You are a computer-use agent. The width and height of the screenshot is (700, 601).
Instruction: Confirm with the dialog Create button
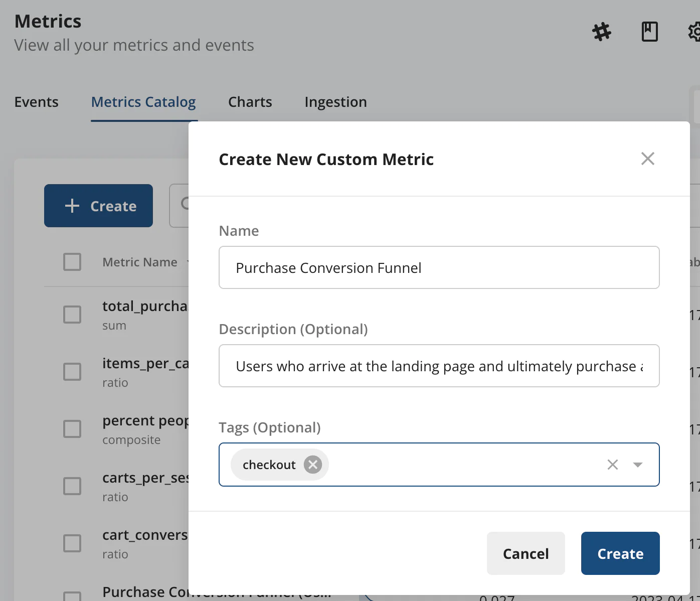(620, 553)
